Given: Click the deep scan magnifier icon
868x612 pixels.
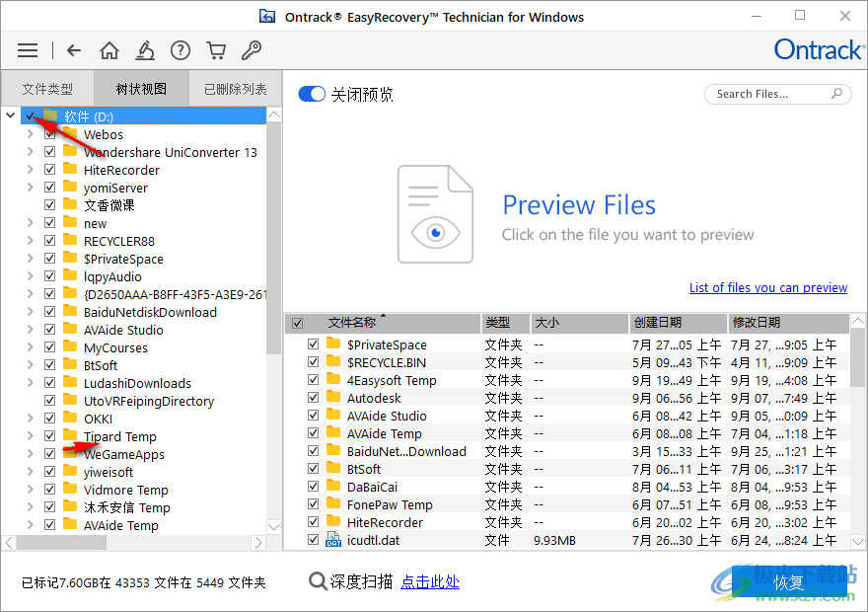Looking at the screenshot, I should [318, 581].
